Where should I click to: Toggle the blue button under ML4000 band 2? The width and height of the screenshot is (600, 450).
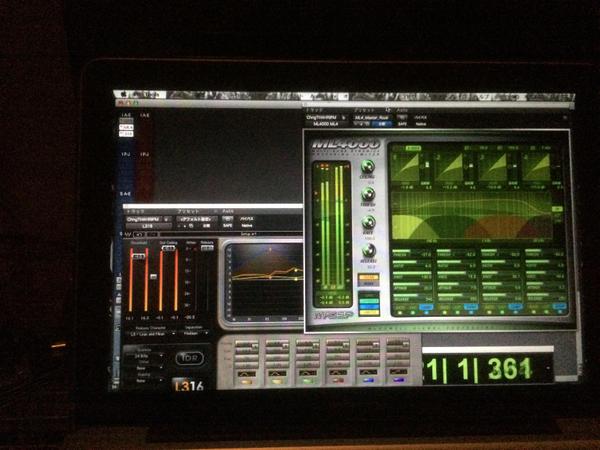click(x=471, y=307)
